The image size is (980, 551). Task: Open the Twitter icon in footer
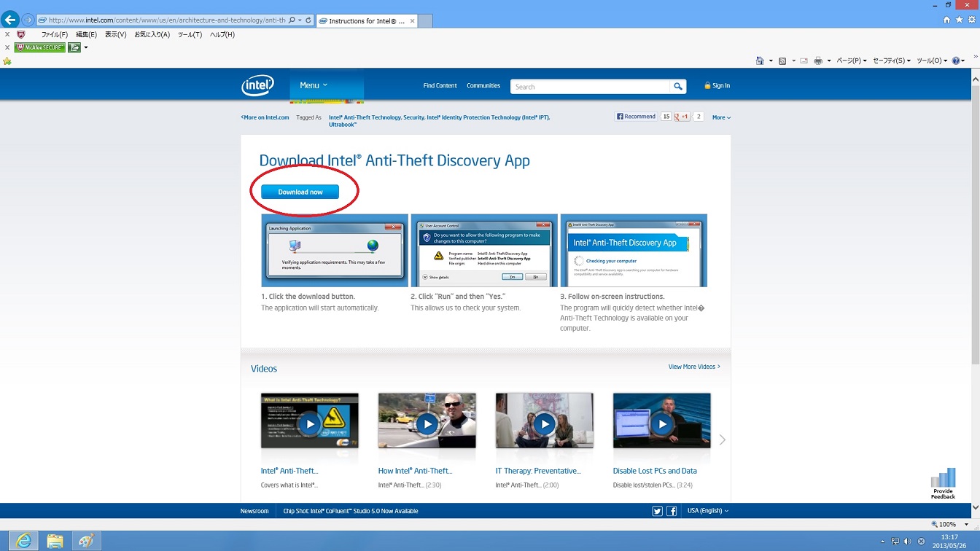[657, 511]
